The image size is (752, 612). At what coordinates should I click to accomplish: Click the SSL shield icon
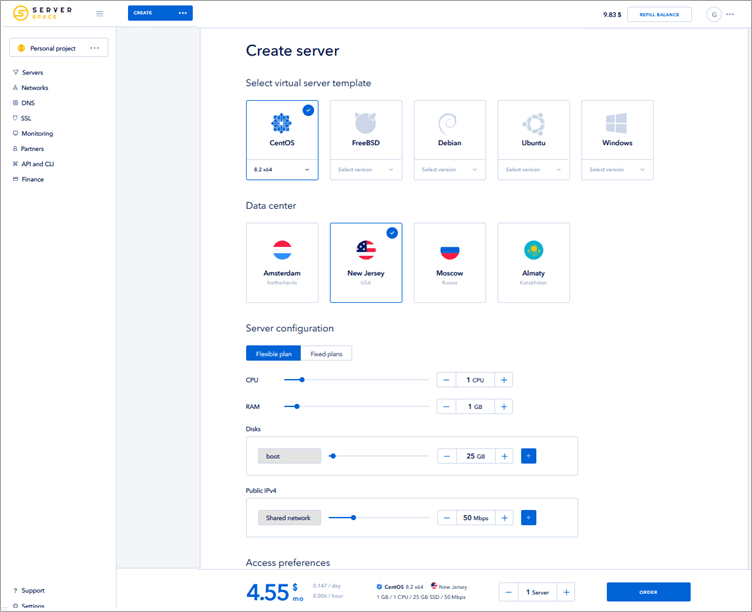[x=15, y=118]
